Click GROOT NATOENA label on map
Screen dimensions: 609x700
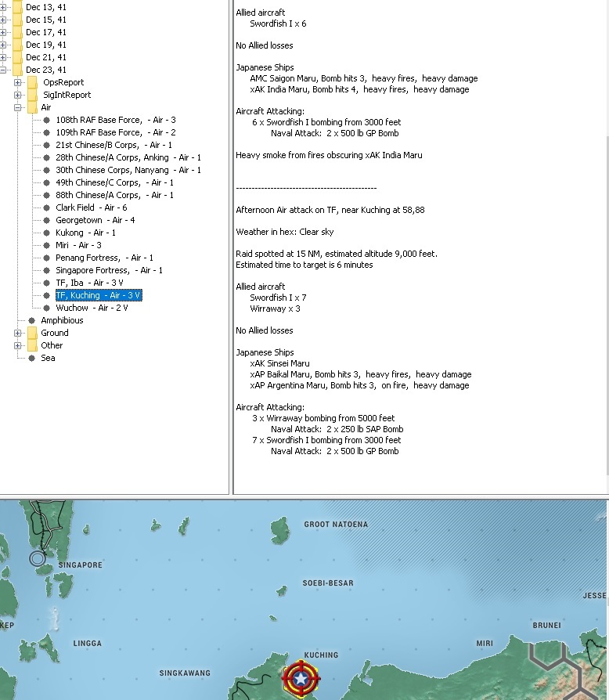tap(336, 525)
